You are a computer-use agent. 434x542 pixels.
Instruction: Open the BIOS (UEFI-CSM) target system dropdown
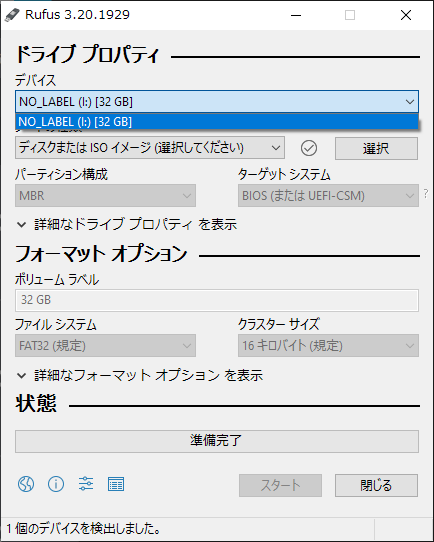(x=328, y=196)
